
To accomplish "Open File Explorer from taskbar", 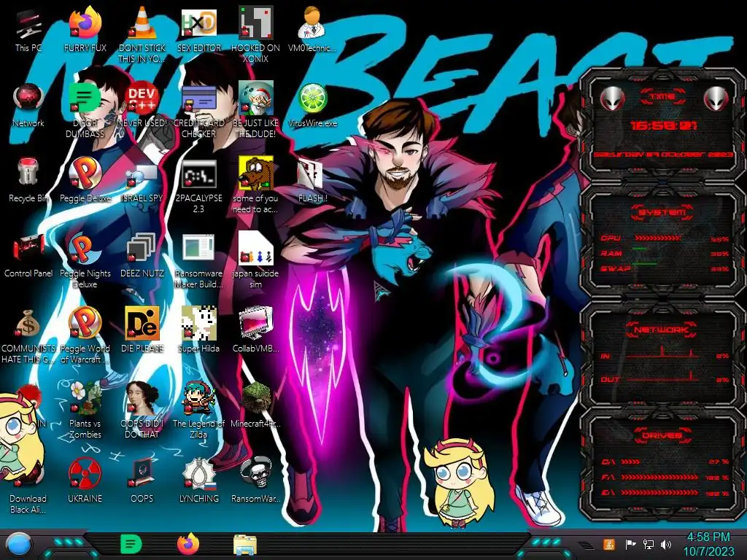I will pyautogui.click(x=245, y=545).
